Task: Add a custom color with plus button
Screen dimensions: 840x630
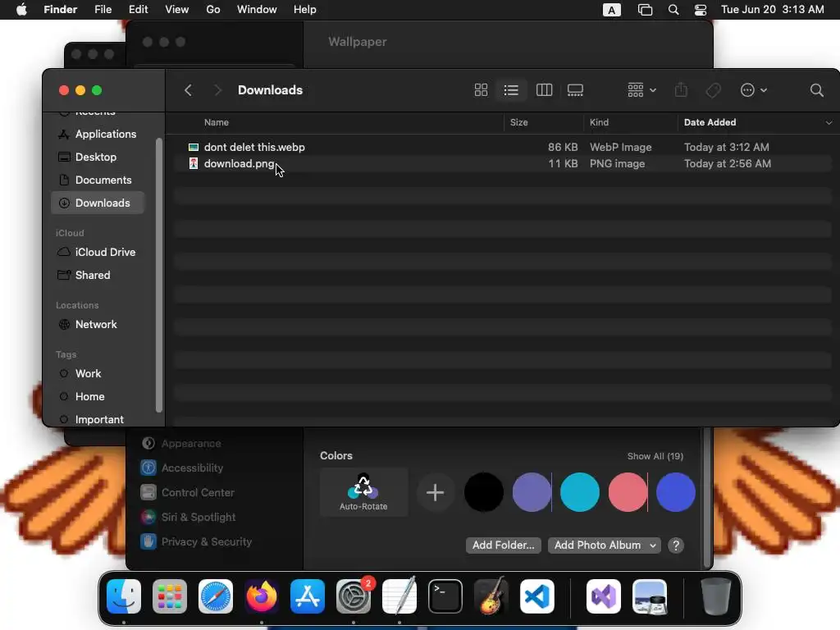Action: click(x=435, y=492)
